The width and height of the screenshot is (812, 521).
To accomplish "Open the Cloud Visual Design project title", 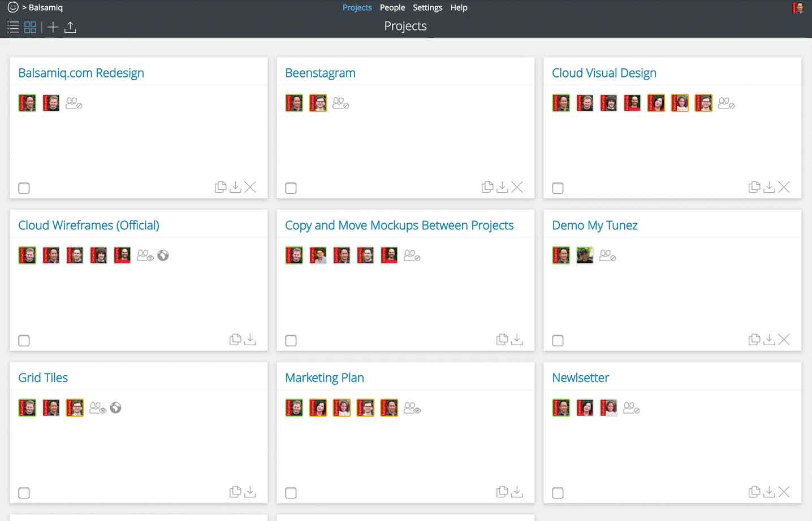I will (604, 73).
